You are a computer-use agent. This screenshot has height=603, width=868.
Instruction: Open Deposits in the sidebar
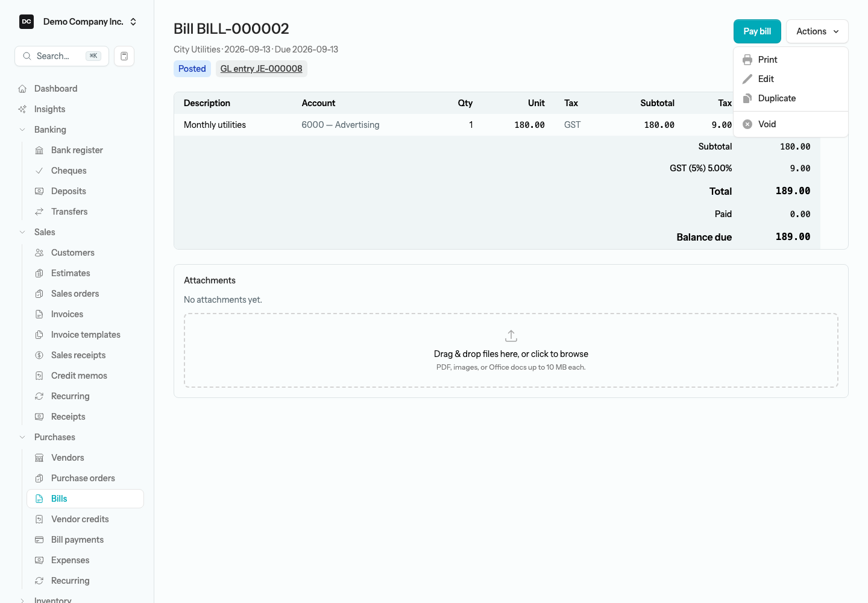(x=85, y=191)
